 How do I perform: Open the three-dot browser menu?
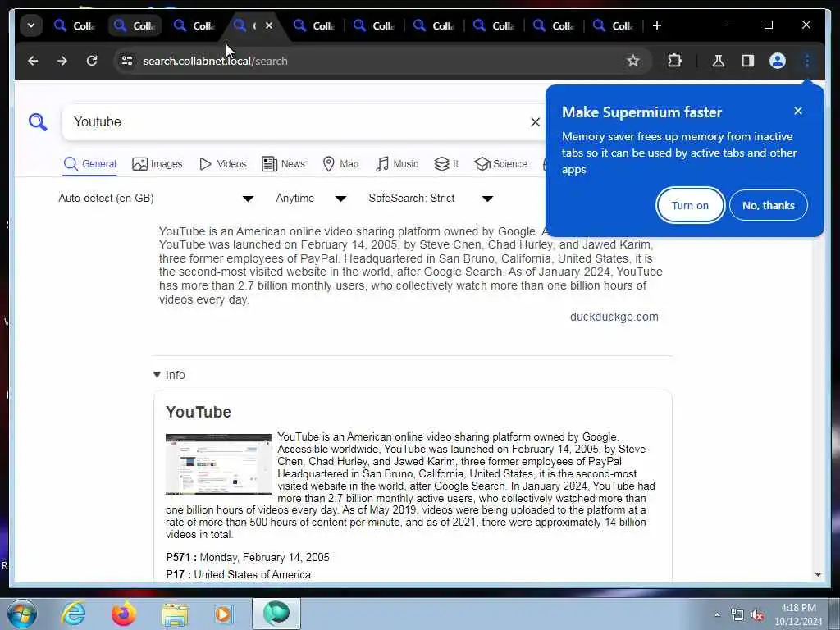tap(807, 61)
